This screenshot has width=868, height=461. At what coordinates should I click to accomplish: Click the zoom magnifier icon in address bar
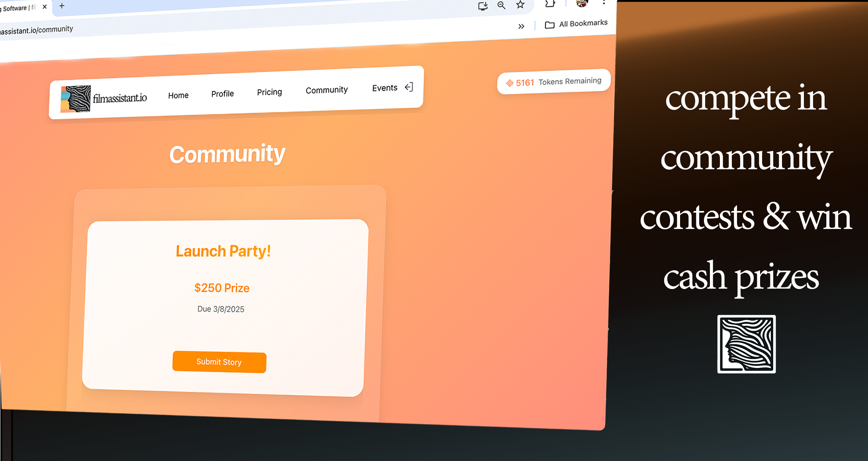[501, 5]
